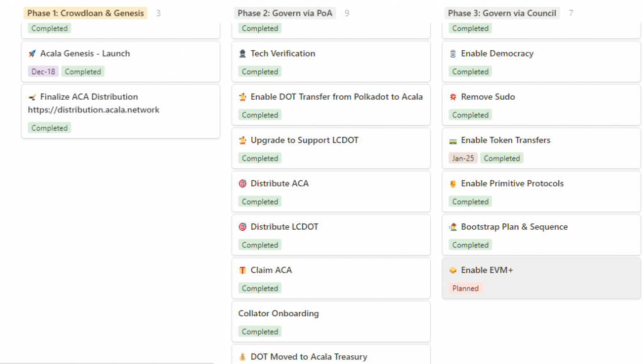Open the Remove Sudo card title
This screenshot has height=364, width=643.
488,97
